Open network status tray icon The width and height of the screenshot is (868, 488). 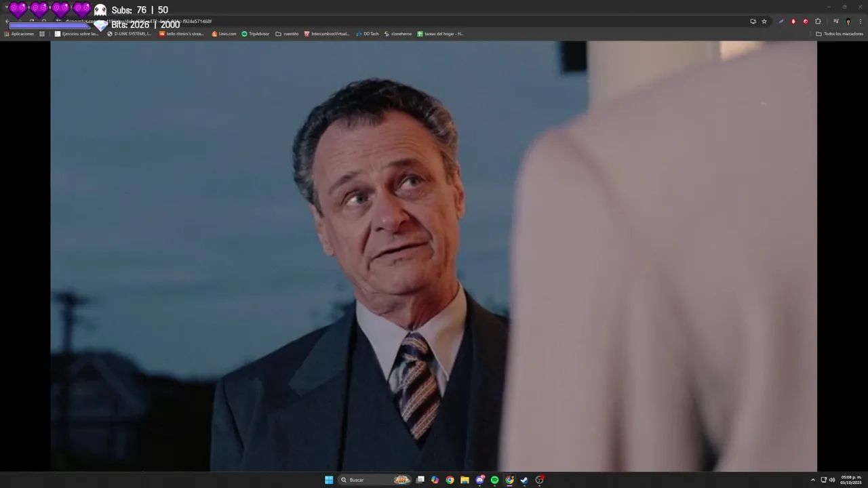click(824, 480)
